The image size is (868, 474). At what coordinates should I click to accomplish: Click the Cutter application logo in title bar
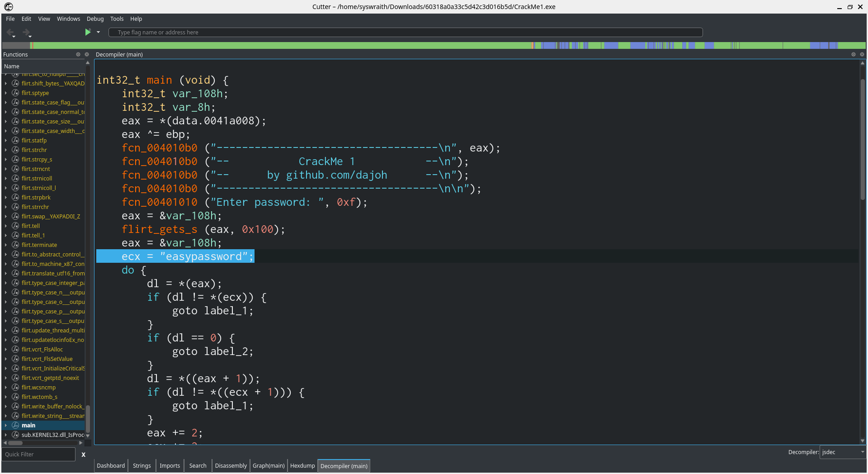[8, 7]
